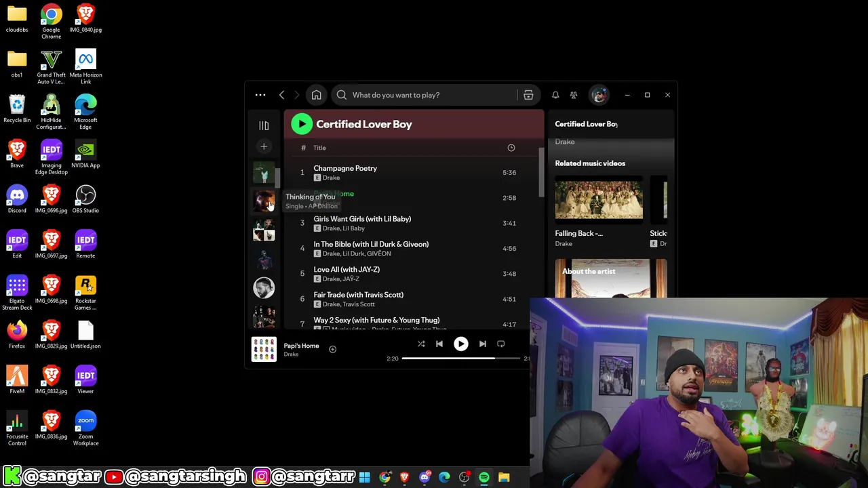Open the Recycle Bin
This screenshot has width=868, height=488.
click(x=17, y=109)
